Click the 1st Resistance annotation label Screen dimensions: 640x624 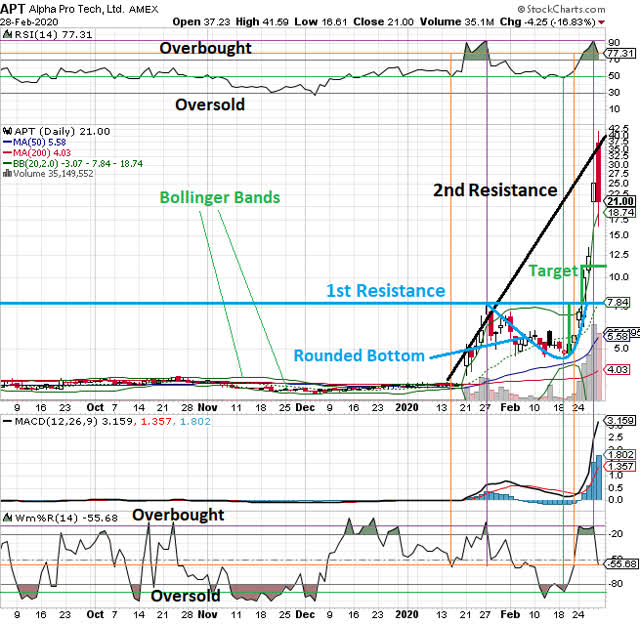385,291
